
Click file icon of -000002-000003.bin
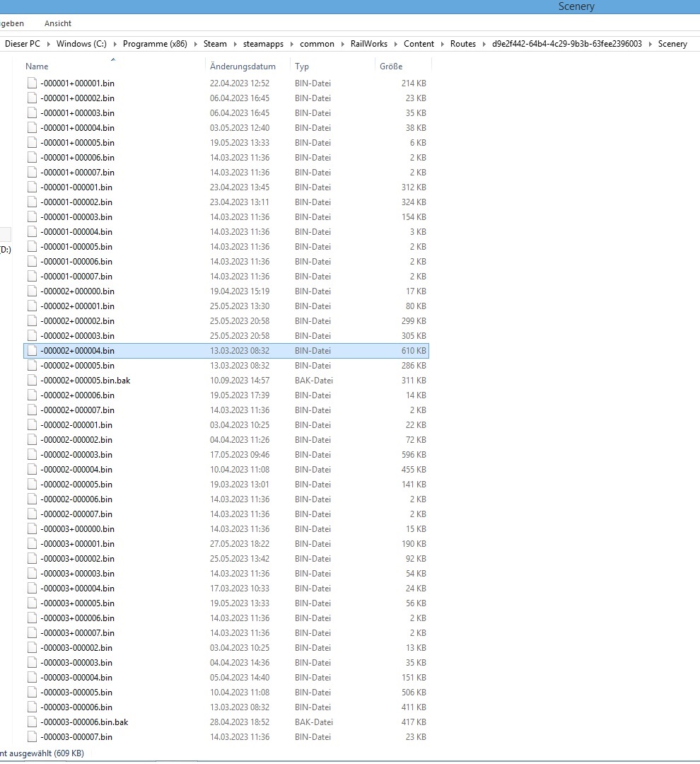tap(32, 455)
